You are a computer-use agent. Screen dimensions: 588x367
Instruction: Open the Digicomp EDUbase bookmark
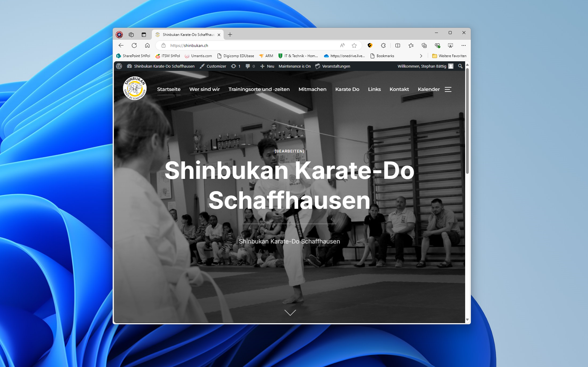pyautogui.click(x=236, y=56)
